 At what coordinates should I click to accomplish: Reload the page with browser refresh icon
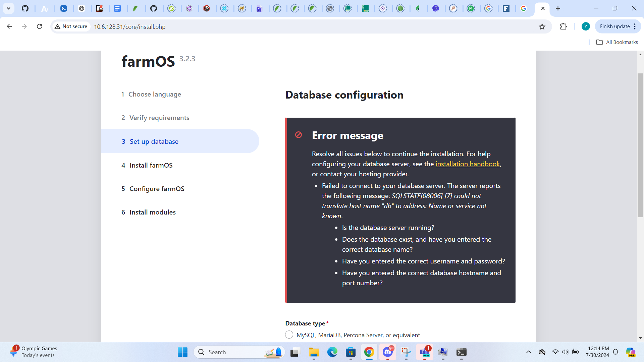(39, 26)
